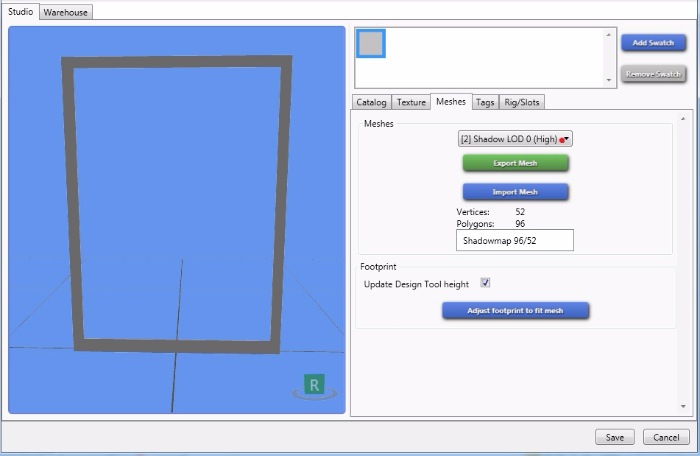Switch to the Warehouse tab
The image size is (700, 456).
click(66, 13)
